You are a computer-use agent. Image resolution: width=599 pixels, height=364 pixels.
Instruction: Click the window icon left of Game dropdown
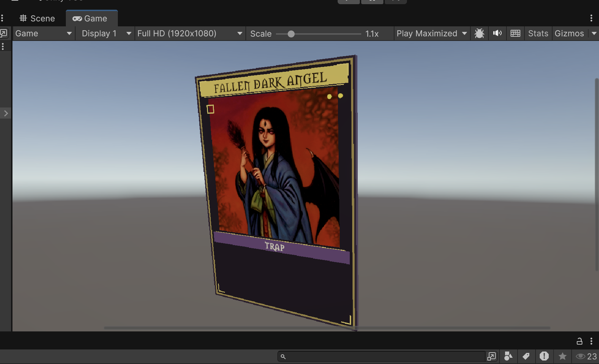4,33
